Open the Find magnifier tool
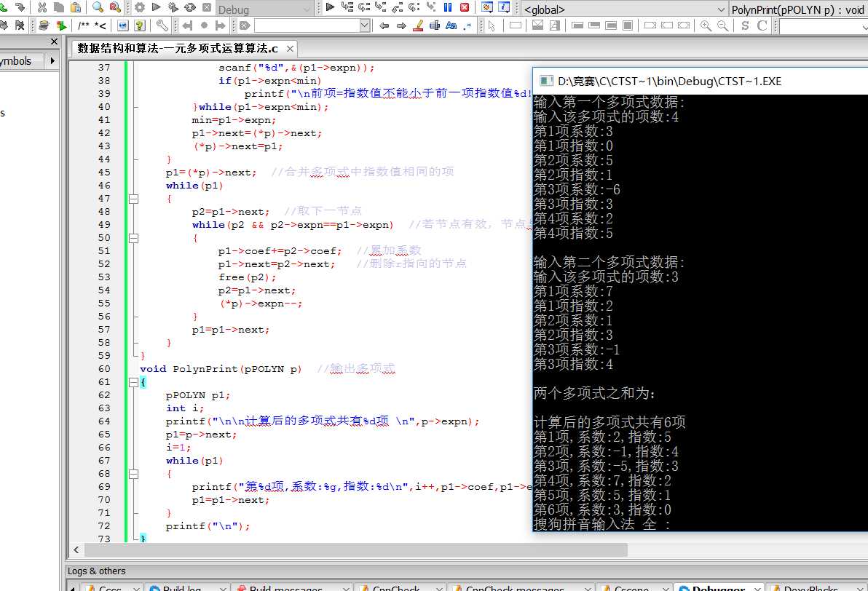 click(x=98, y=7)
